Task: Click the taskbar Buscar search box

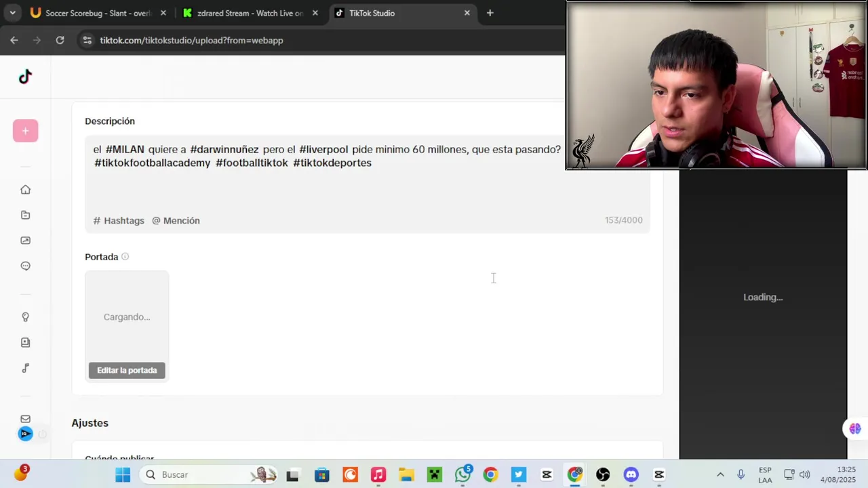Action: (x=209, y=474)
